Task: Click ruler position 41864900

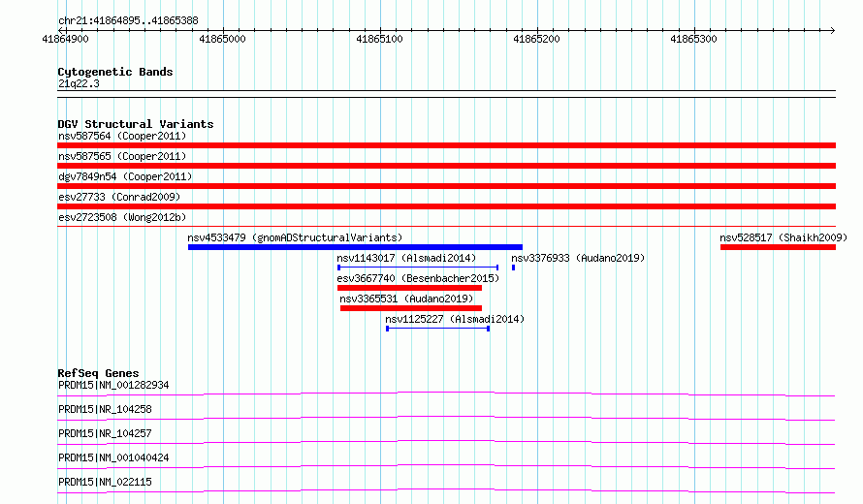Action: [66, 39]
